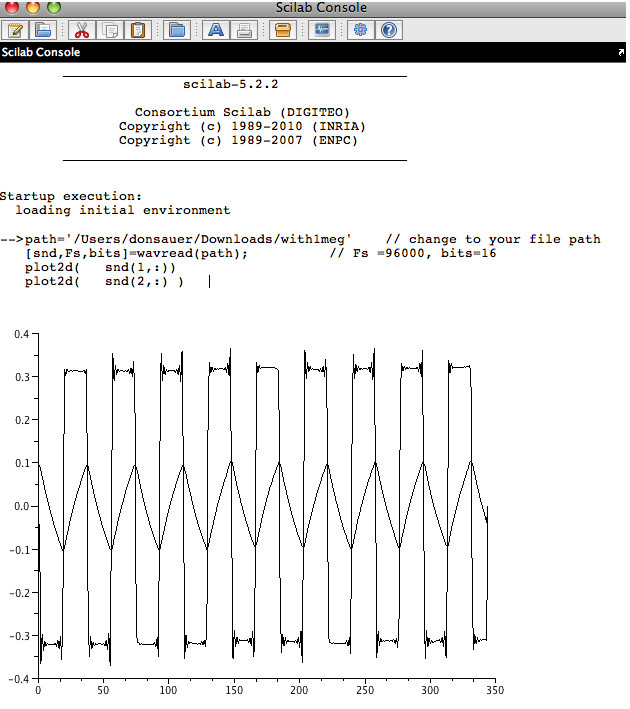Change current directory via folder icon

(x=177, y=30)
